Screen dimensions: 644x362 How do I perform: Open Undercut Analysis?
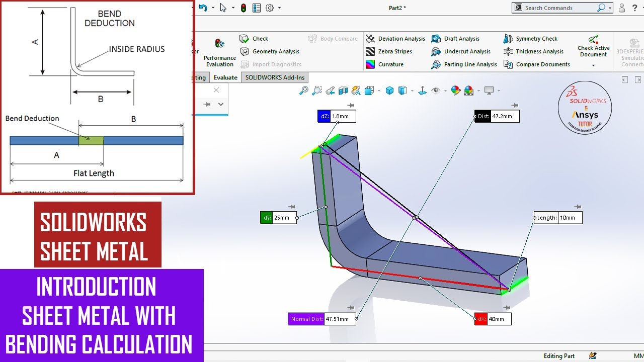(461, 51)
